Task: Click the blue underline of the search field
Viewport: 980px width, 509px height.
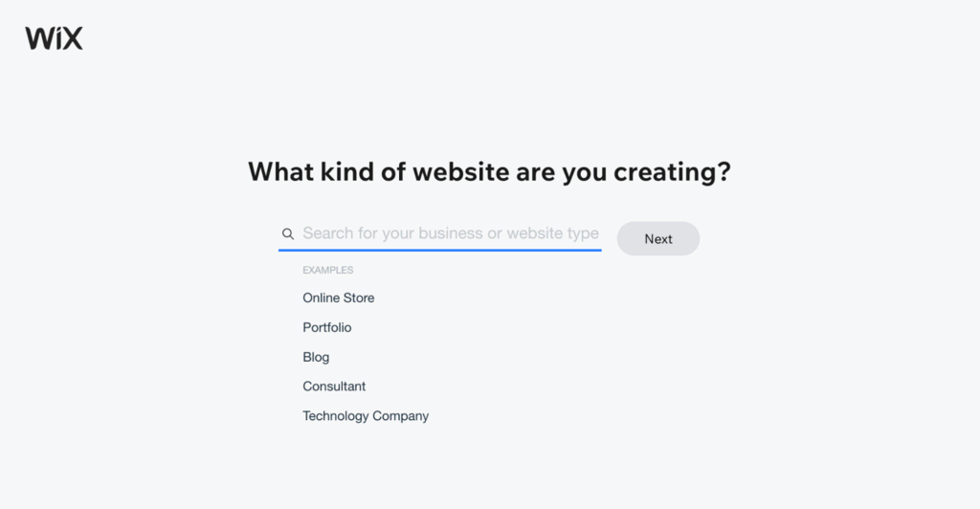Action: (x=439, y=251)
